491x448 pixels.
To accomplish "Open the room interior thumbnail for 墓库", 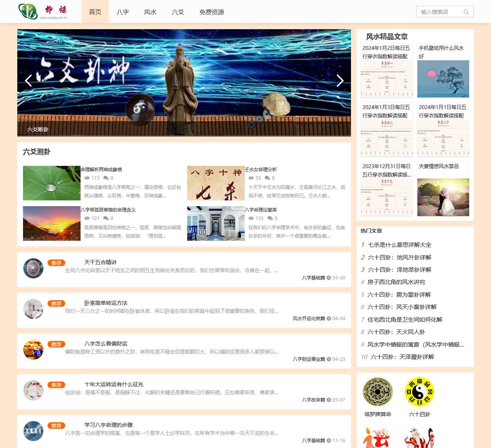I will coord(216,223).
